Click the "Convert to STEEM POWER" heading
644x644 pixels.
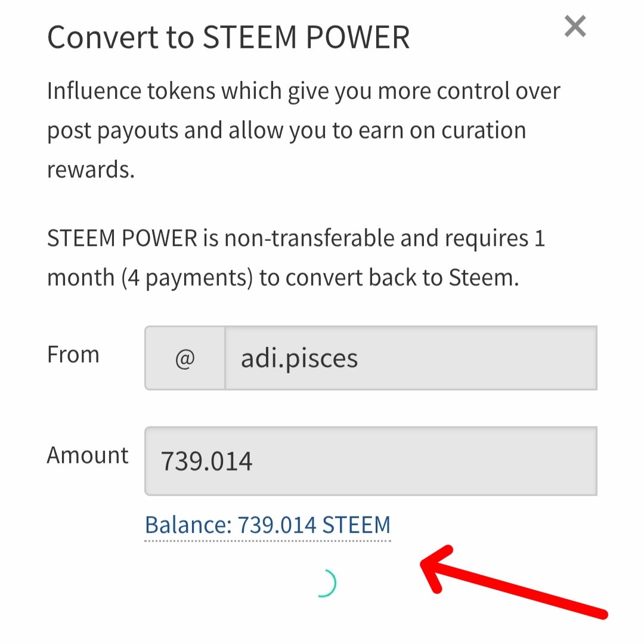tap(228, 37)
